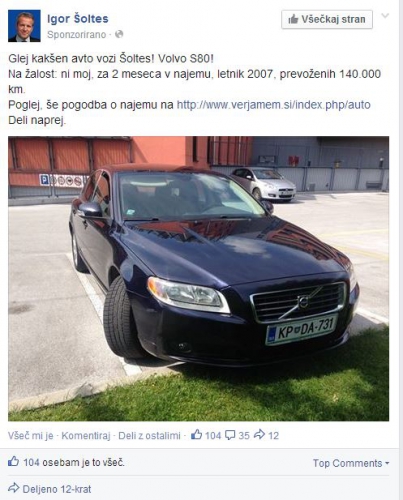This screenshot has width=403, height=500.
Task: Open the Volvo S80 car photo
Action: [x=198, y=279]
